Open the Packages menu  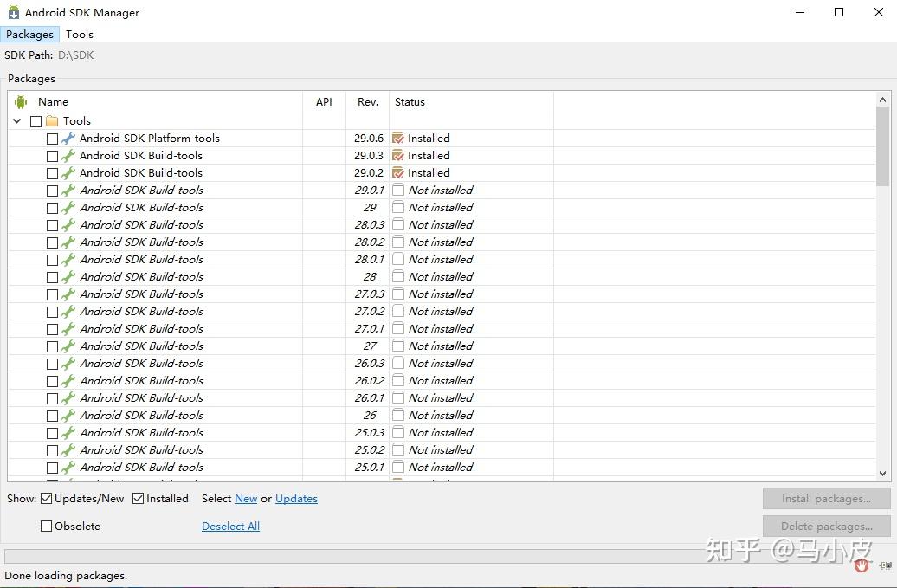[x=29, y=35]
